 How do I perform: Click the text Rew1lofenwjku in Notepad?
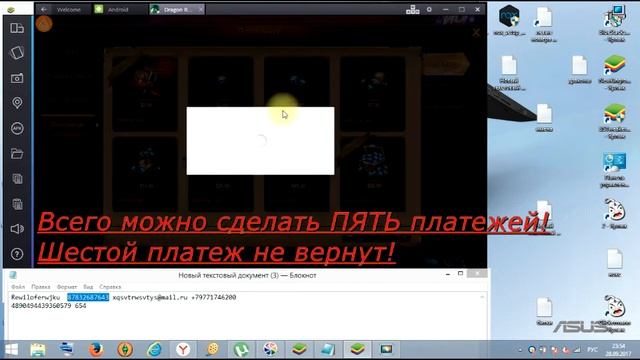(x=36, y=297)
